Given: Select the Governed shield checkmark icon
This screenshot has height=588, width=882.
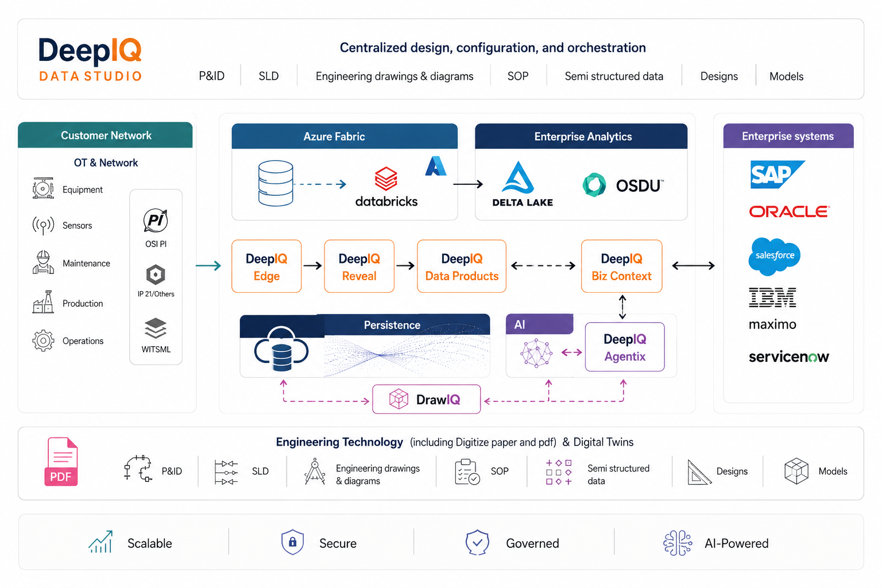Looking at the screenshot, I should [477, 542].
